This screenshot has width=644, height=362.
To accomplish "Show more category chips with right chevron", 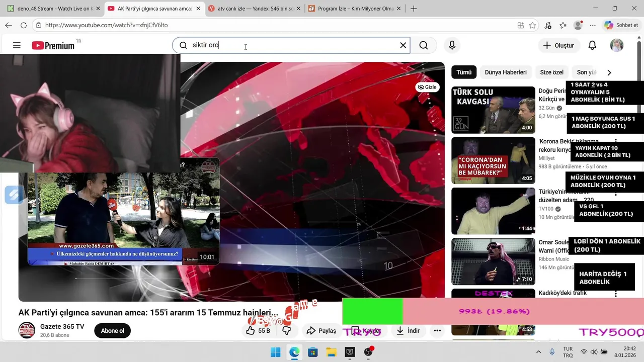I will click(x=609, y=72).
